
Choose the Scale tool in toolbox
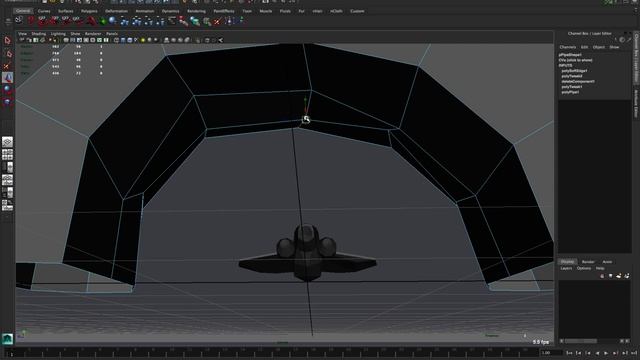click(7, 101)
